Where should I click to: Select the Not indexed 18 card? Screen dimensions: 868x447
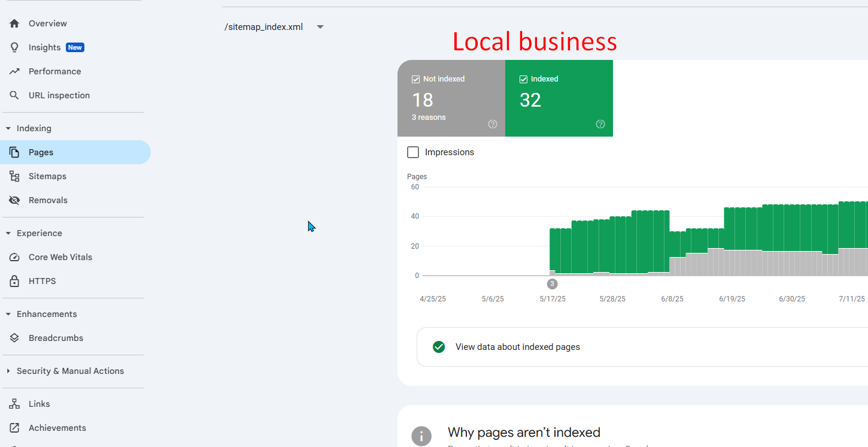coord(451,98)
